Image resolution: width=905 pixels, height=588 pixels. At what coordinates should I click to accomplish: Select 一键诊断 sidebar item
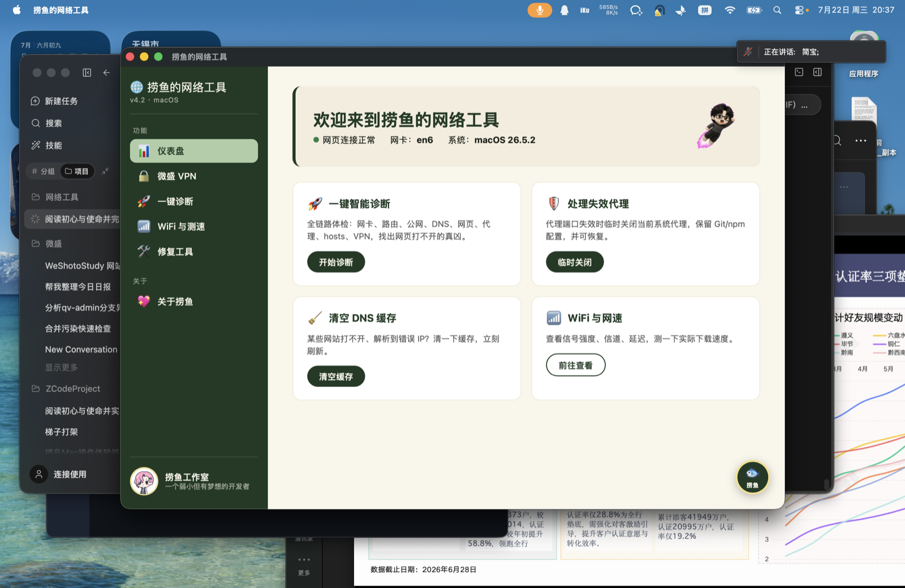(x=194, y=201)
